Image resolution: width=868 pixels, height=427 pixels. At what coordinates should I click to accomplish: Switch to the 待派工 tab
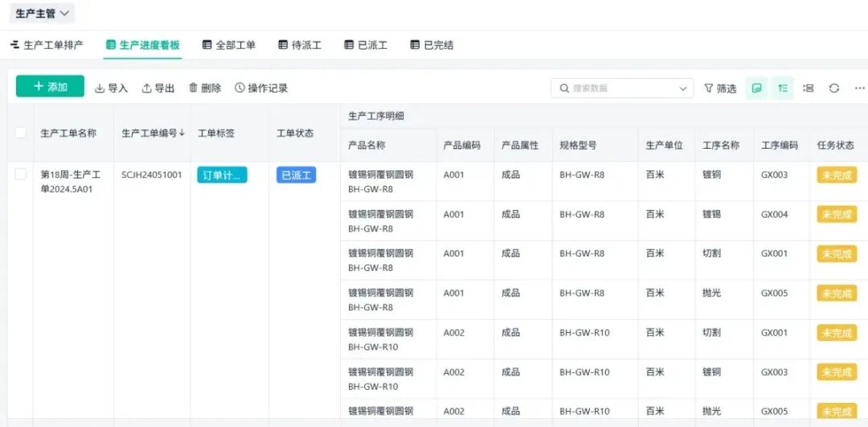(x=300, y=45)
